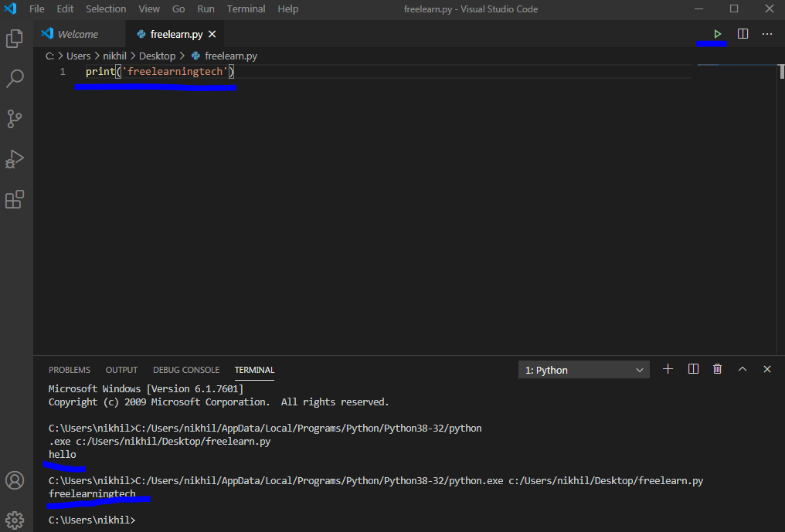Kill terminal with trash icon
The image size is (785, 532).
tap(718, 369)
